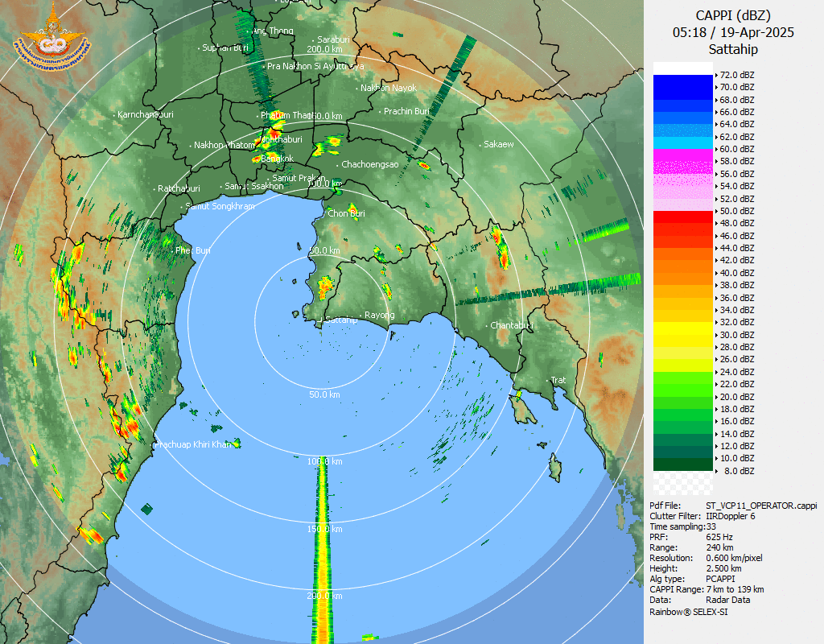
Task: Click the "24.0 dBZ" legend label
Action: click(737, 372)
